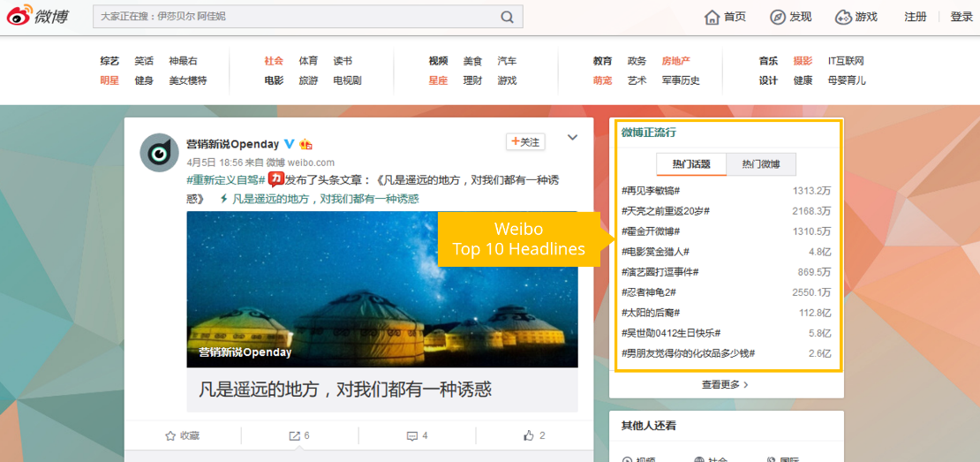Select the 房地产 category
The height and width of the screenshot is (462, 980).
point(676,61)
